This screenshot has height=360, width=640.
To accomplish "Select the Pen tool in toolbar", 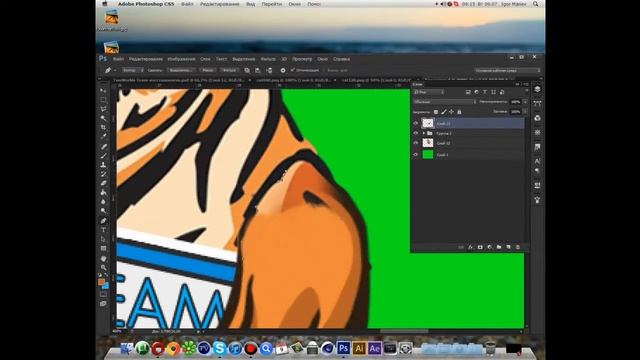I will 103,221.
